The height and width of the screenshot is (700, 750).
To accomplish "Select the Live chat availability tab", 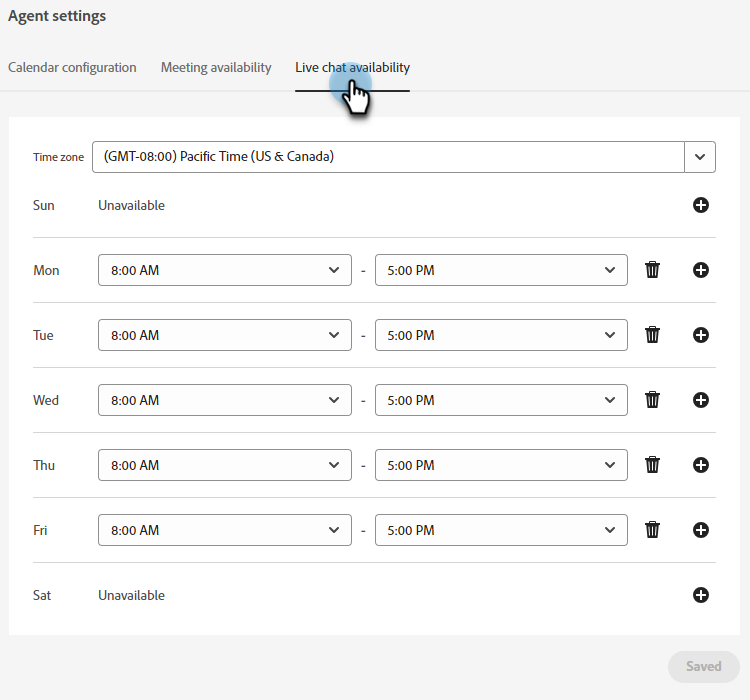I will [352, 68].
